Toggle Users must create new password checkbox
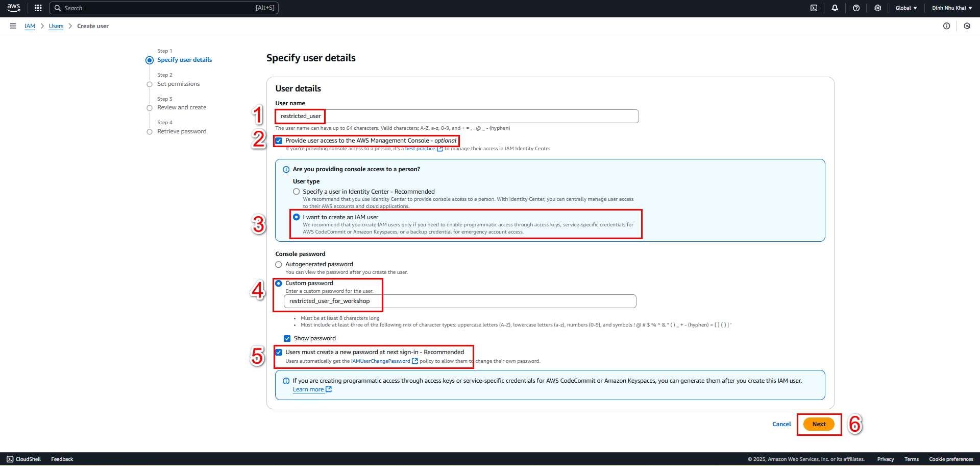Image resolution: width=980 pixels, height=466 pixels. (x=279, y=353)
